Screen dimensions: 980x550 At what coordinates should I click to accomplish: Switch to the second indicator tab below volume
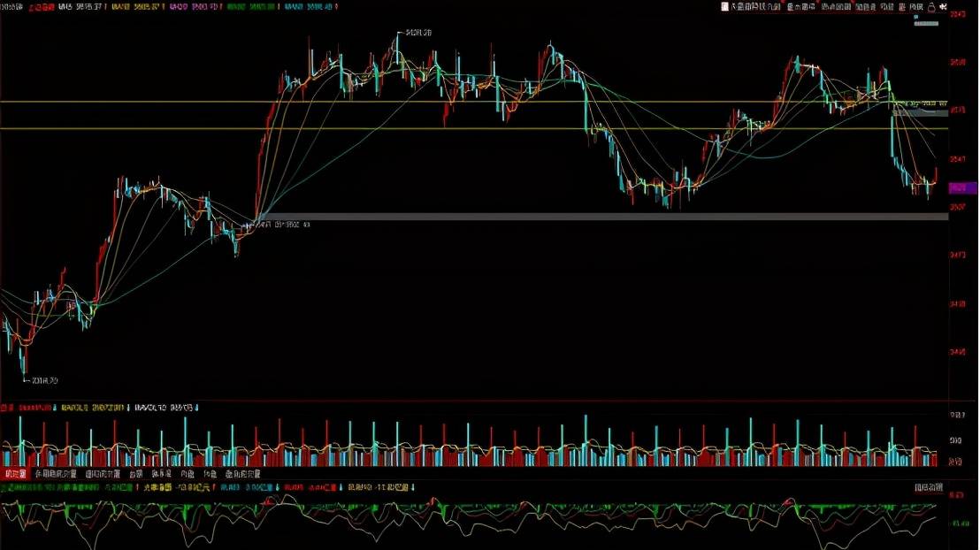(54, 474)
